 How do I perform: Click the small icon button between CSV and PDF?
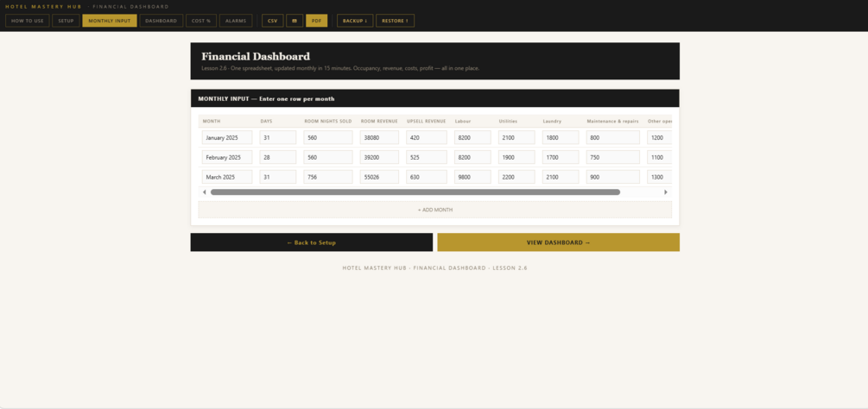[295, 21]
